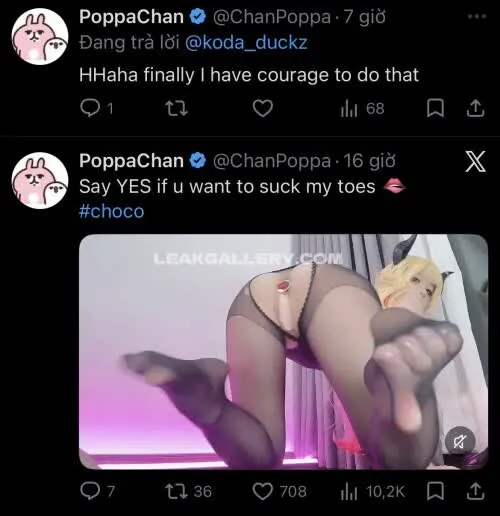Open the @ChanPoppa handle on 16 giờ tweet

272,161
